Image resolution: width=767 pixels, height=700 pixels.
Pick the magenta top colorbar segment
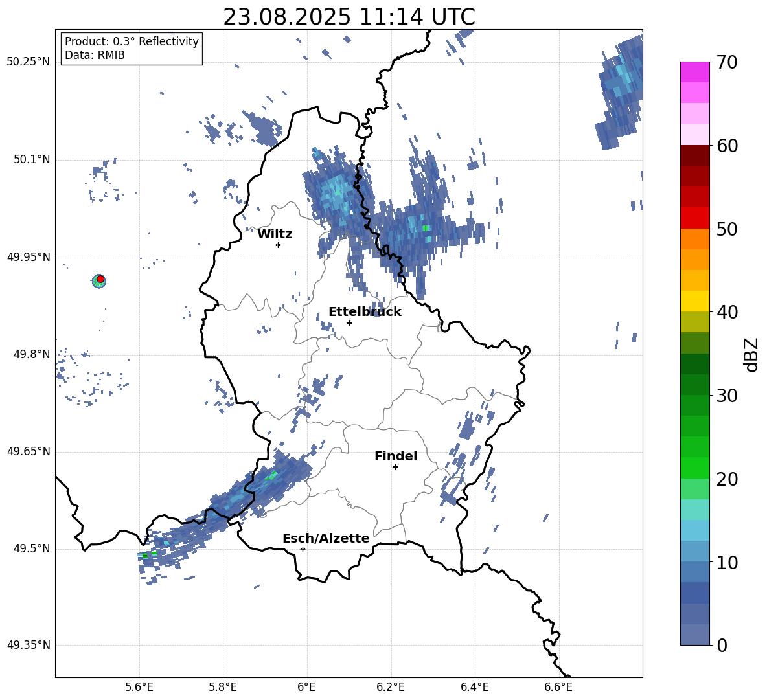tap(695, 73)
